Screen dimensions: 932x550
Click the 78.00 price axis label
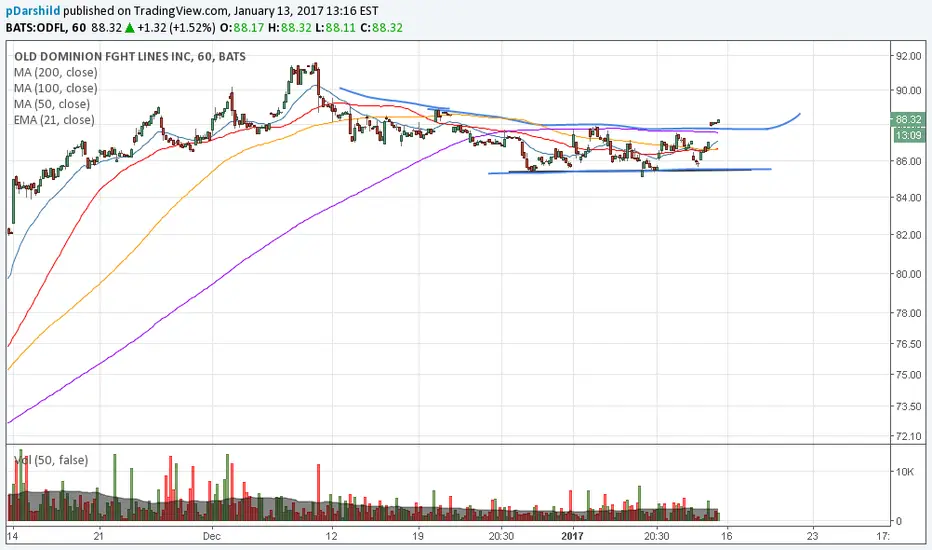[909, 313]
